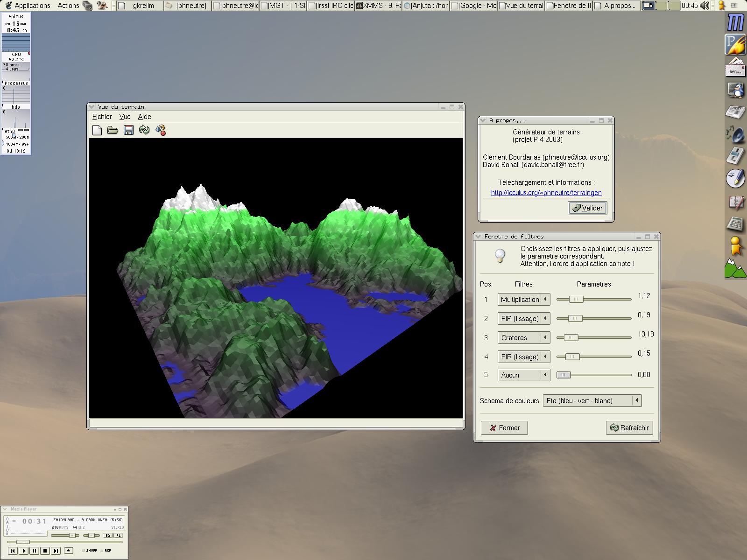Launch the calculator icon in dock

[736, 223]
